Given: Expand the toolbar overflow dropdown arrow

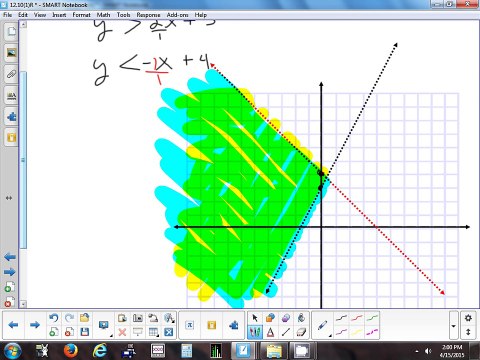Looking at the screenshot, I should 453,326.
